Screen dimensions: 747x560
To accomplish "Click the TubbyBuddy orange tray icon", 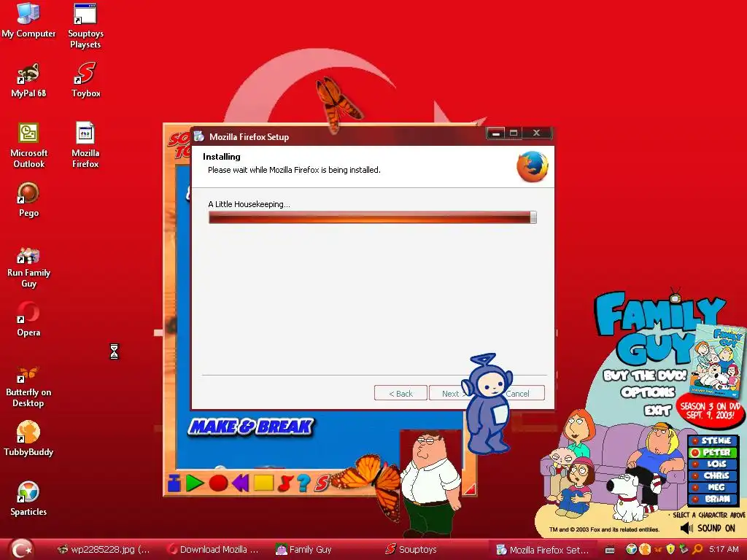I will pos(645,549).
